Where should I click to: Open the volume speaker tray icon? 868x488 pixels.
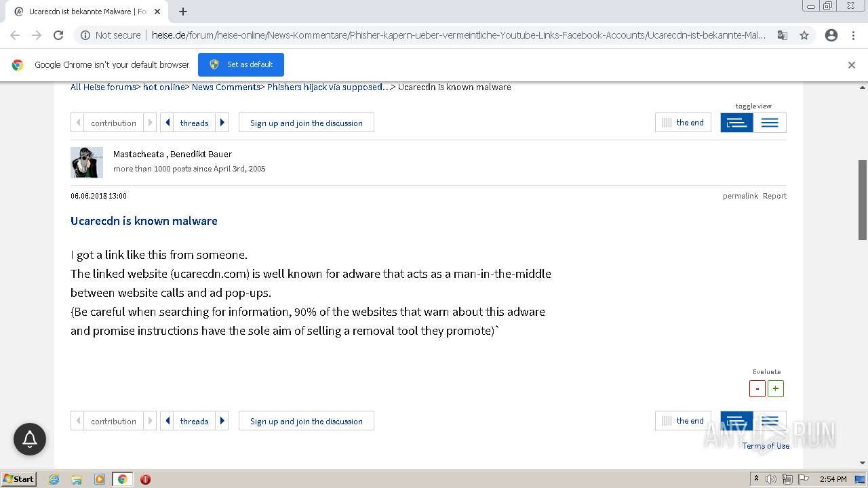tap(771, 479)
